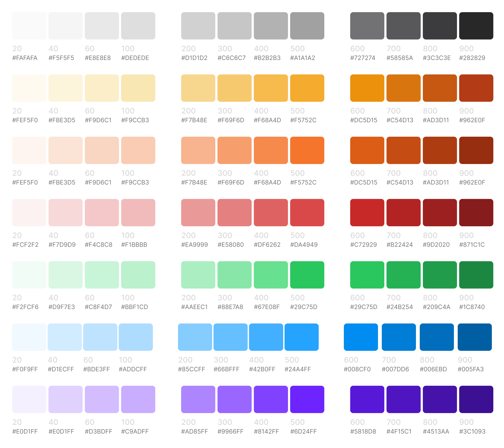Select the hex label #3C3C3E

tap(437, 58)
